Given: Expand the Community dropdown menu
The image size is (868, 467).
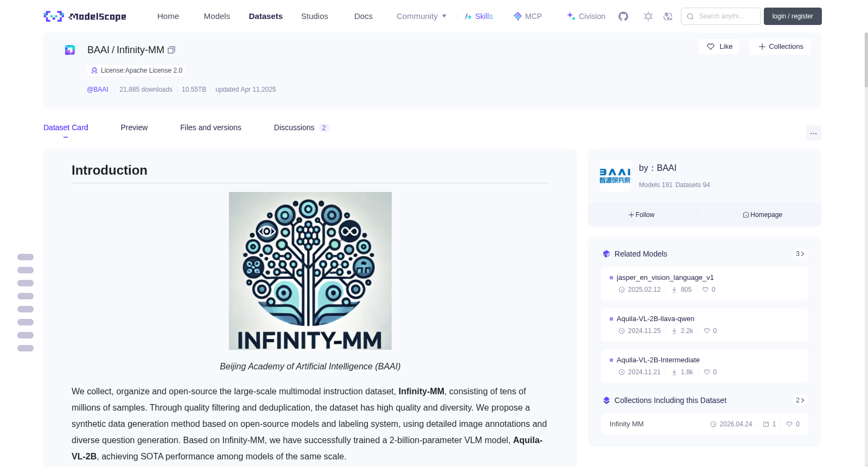Looking at the screenshot, I should pyautogui.click(x=422, y=16).
